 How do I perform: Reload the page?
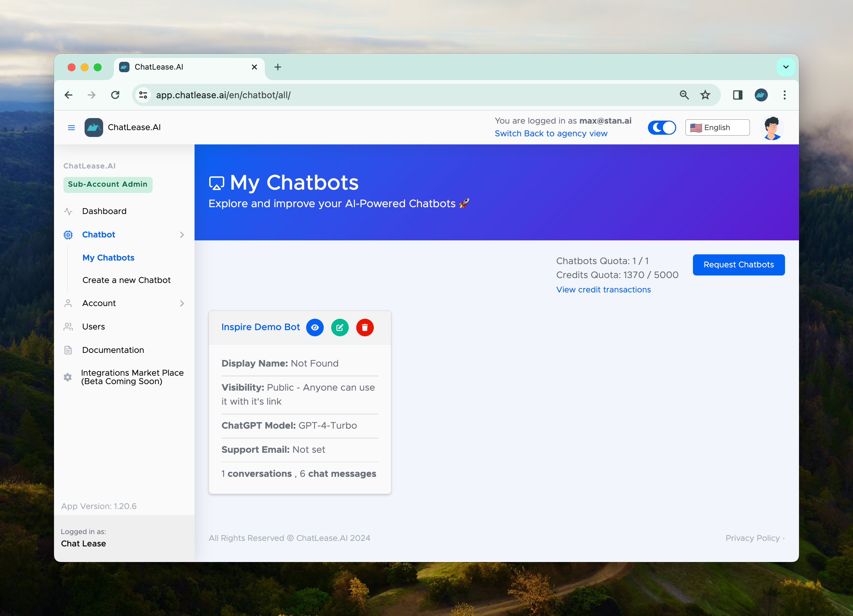pyautogui.click(x=115, y=95)
